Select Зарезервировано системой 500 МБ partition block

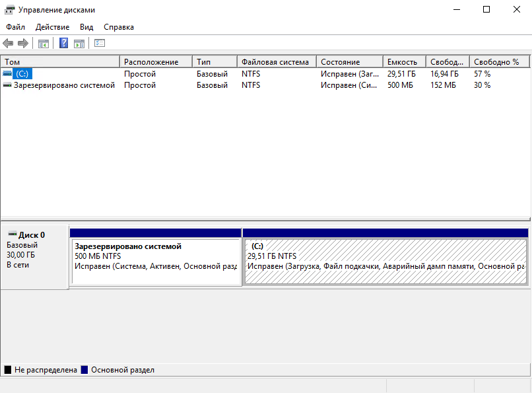(x=156, y=262)
